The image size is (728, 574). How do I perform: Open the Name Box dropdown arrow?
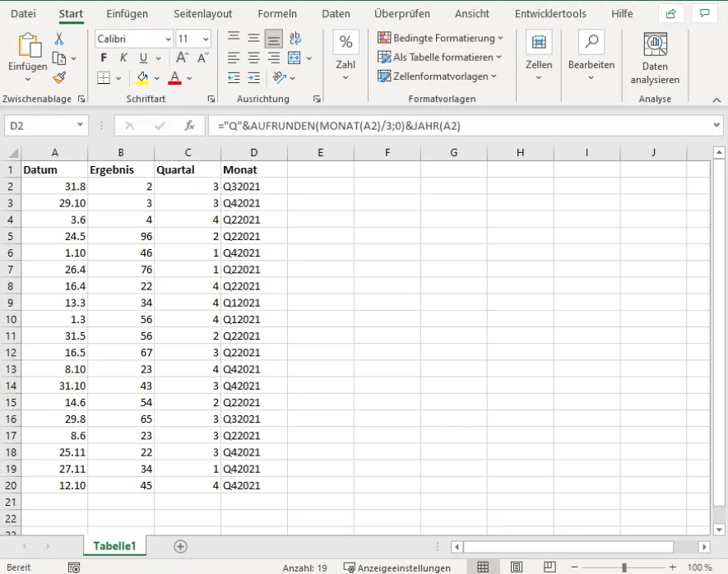click(x=80, y=126)
